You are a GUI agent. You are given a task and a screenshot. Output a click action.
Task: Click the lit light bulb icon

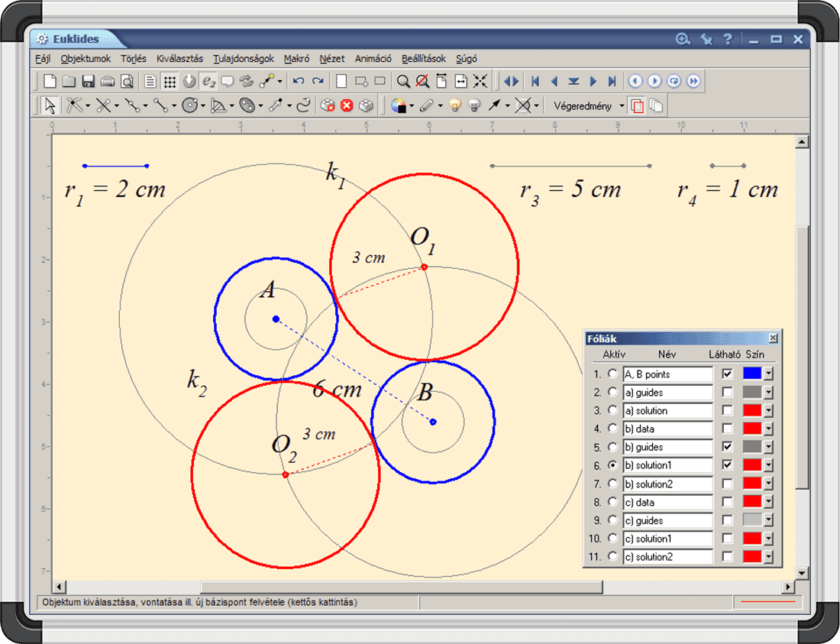click(x=456, y=105)
